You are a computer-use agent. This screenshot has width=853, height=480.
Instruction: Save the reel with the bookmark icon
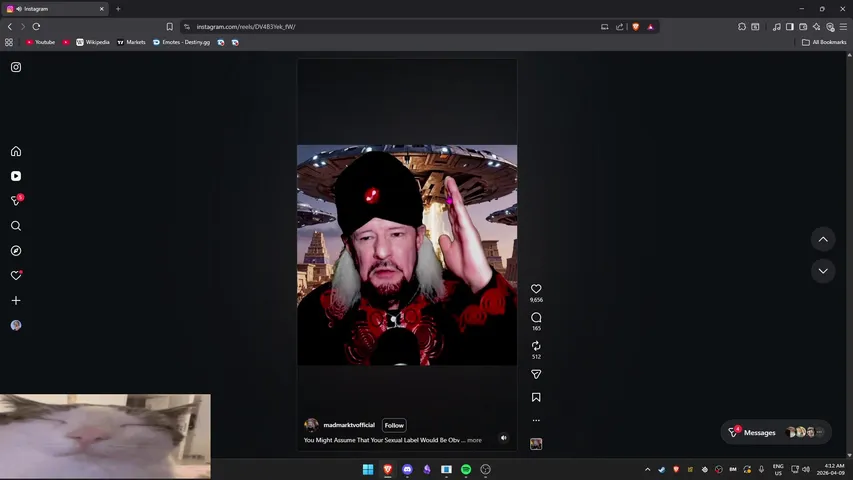pyautogui.click(x=536, y=397)
